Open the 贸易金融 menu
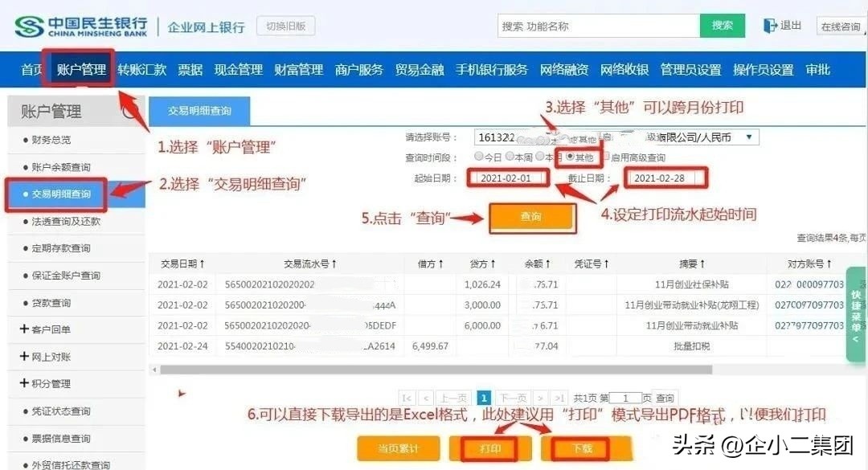868x470 pixels. click(x=419, y=70)
